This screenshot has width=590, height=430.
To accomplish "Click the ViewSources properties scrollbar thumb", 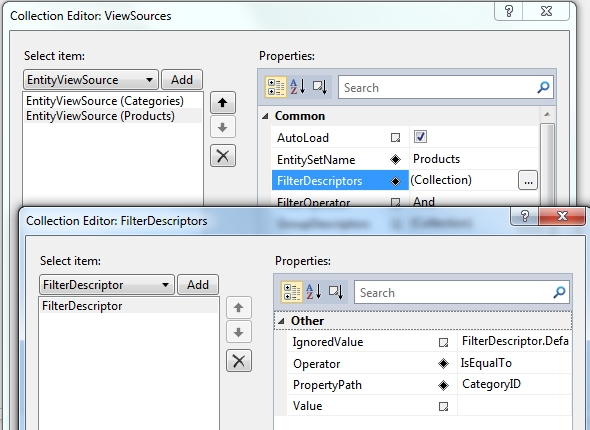I will 547,166.
